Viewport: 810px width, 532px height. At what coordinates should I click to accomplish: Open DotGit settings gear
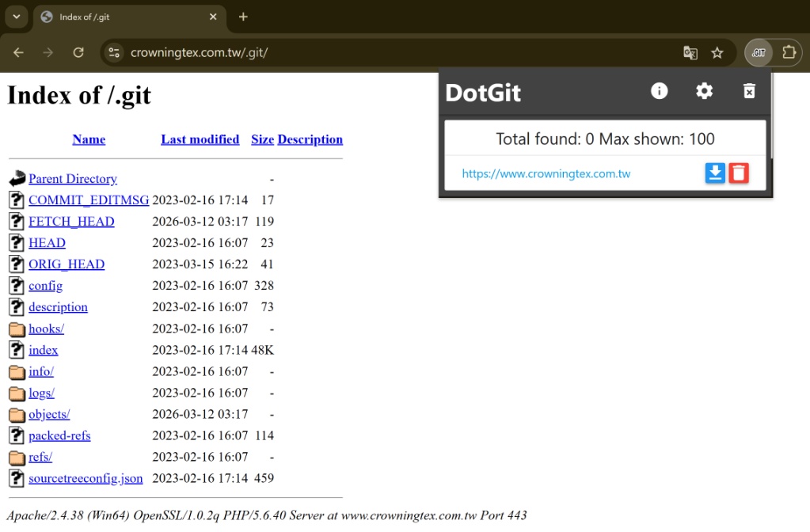click(704, 91)
